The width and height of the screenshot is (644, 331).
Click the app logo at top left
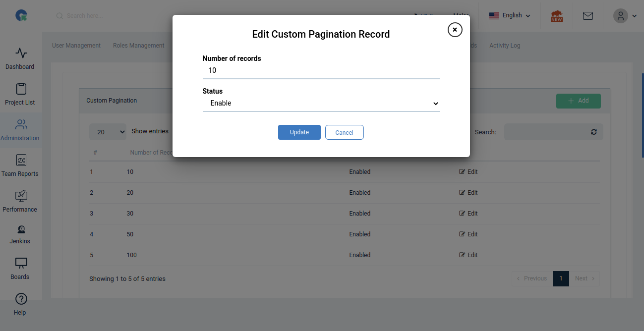click(21, 16)
